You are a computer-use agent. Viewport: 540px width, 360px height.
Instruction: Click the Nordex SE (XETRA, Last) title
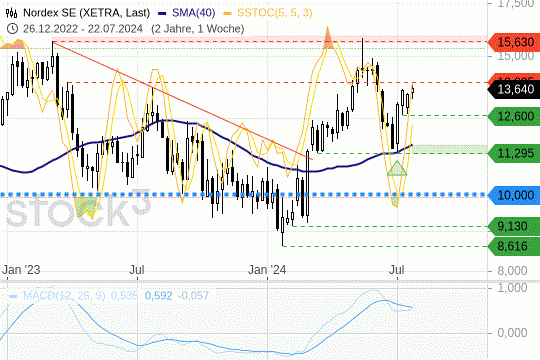pos(86,13)
